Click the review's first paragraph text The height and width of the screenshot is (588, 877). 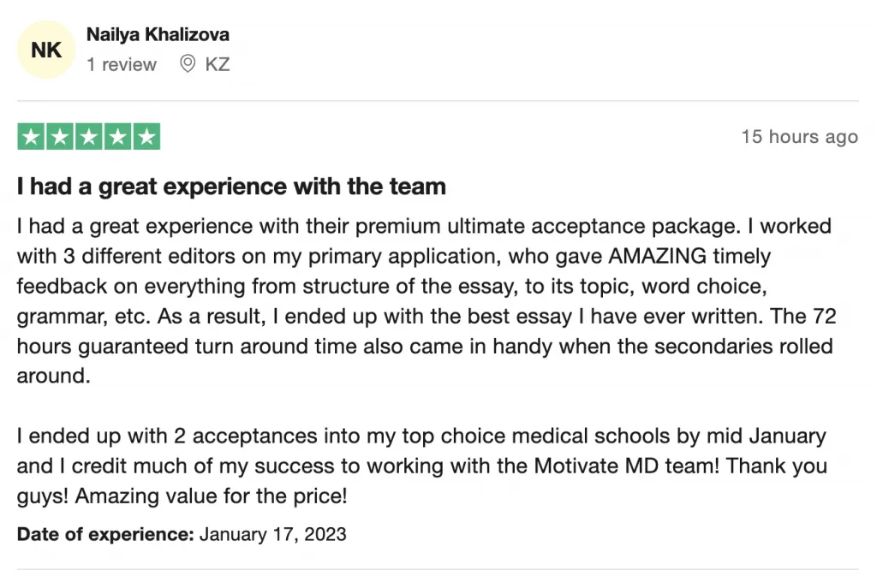427,300
